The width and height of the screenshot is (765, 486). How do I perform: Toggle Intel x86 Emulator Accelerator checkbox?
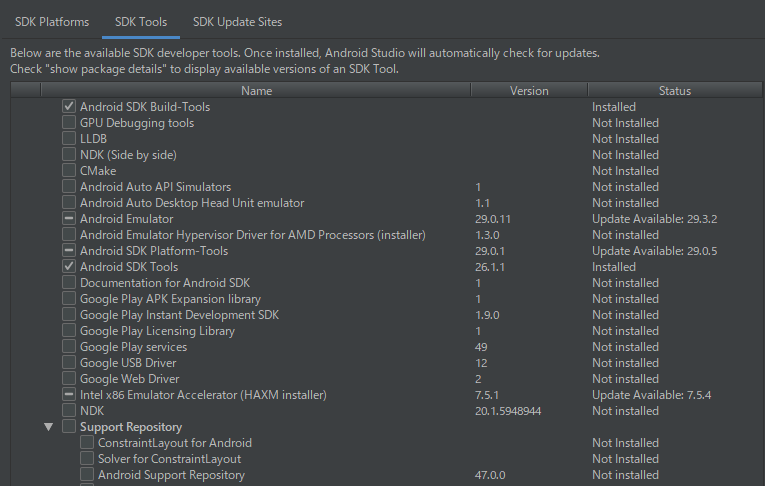pos(69,395)
